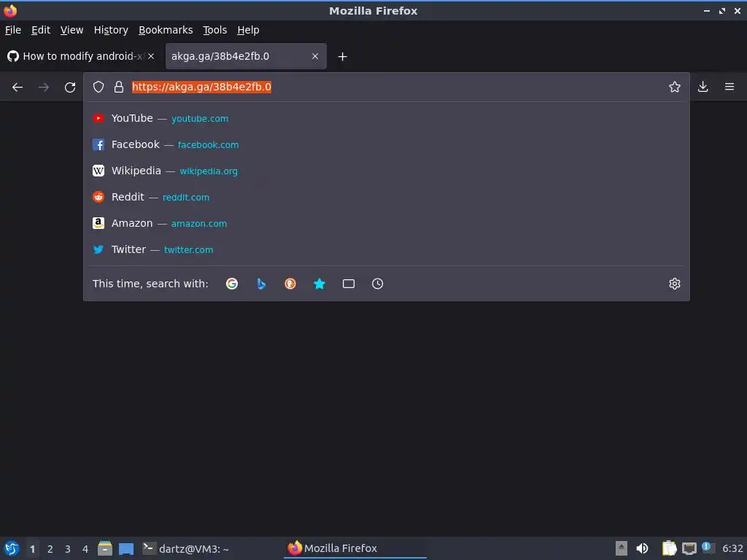Open the Bookmarks menu
Screen dimensions: 747x560
click(166, 30)
